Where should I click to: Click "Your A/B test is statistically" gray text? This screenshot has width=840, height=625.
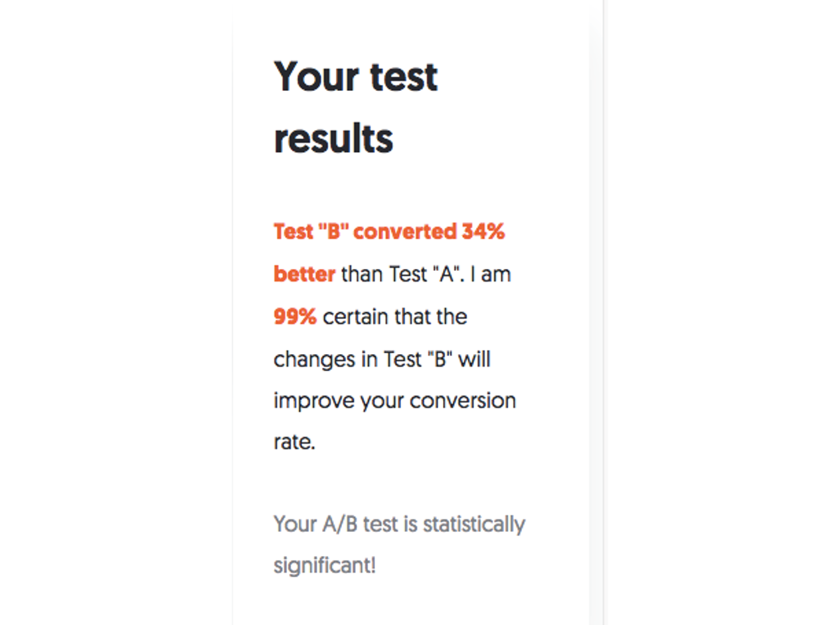(399, 524)
